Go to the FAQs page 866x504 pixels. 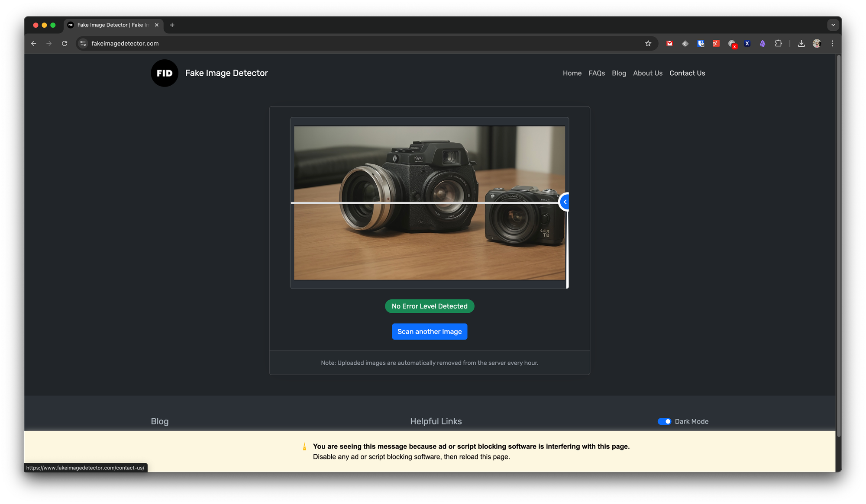pos(596,73)
